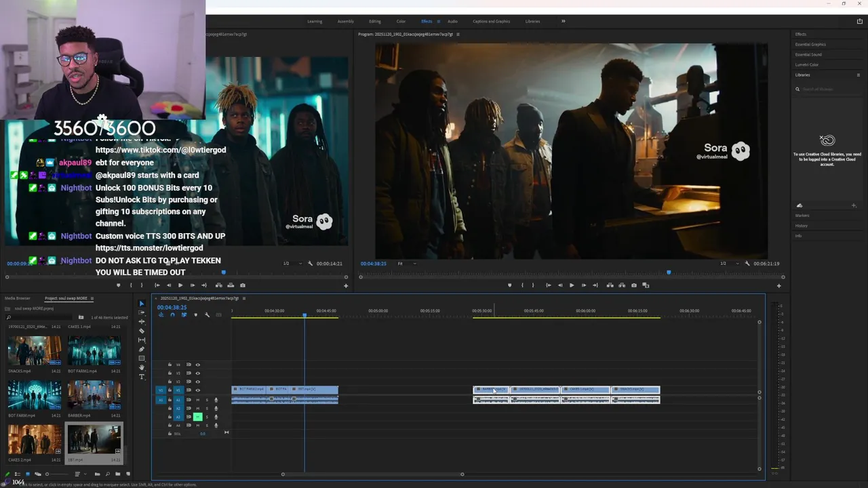Open the History panel

tap(802, 226)
